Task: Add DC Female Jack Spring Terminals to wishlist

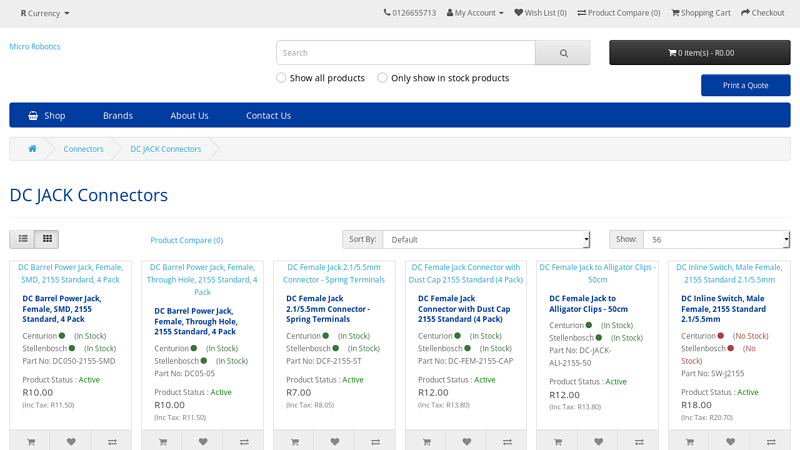Action: (335, 441)
